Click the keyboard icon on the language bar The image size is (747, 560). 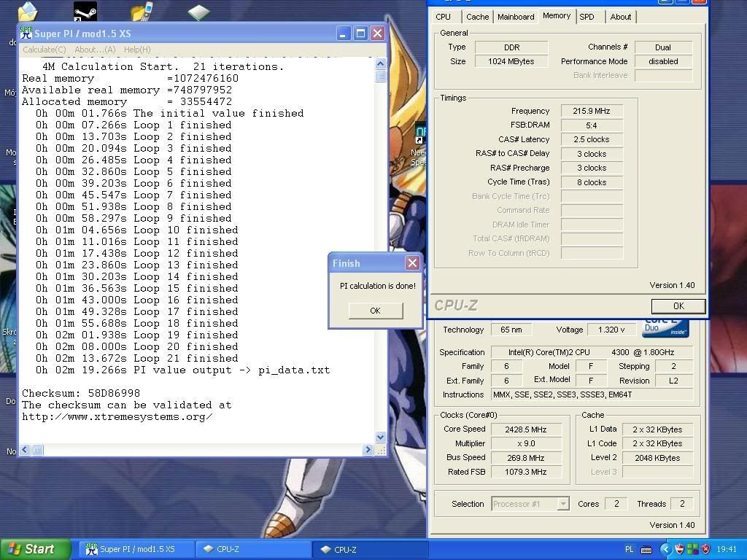point(646,550)
